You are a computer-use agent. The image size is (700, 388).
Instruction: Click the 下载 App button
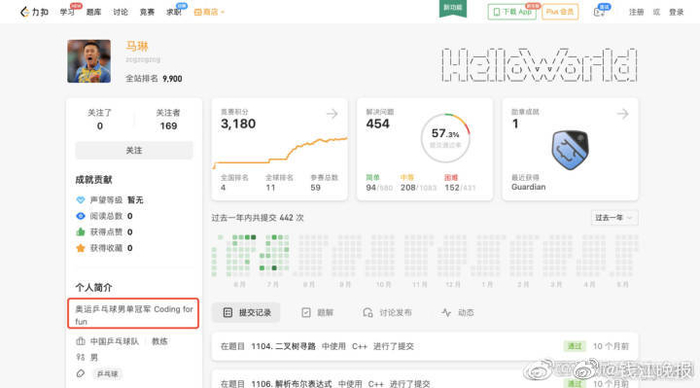tap(512, 12)
